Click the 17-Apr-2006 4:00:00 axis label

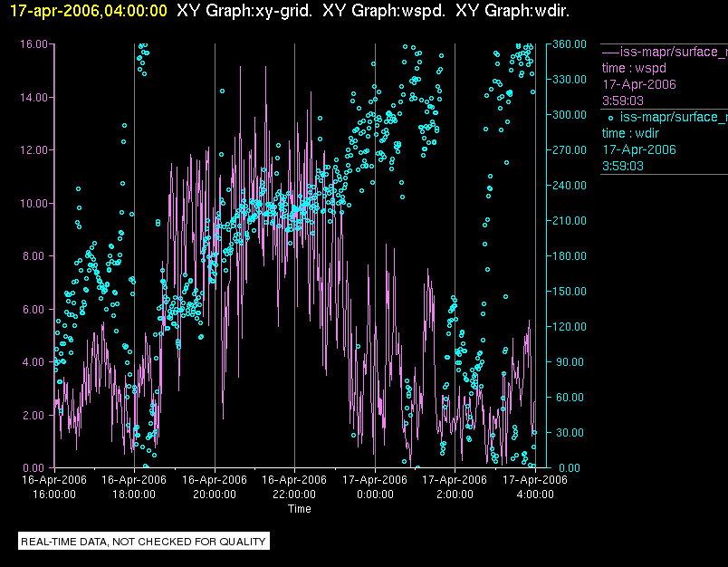[x=535, y=486]
